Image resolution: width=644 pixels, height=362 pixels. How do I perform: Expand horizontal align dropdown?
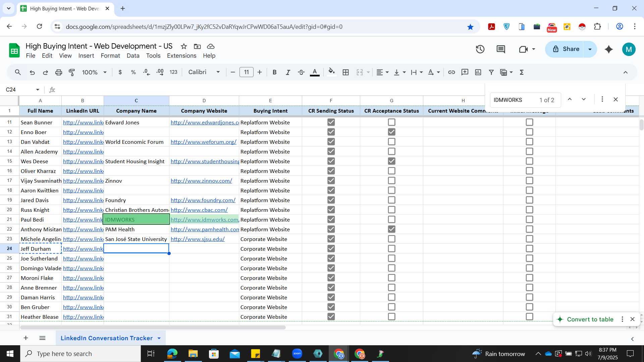[387, 72]
